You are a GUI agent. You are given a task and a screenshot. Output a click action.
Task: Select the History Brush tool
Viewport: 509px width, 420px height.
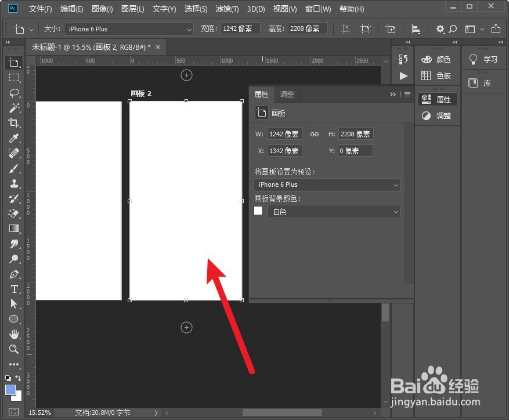coord(13,198)
